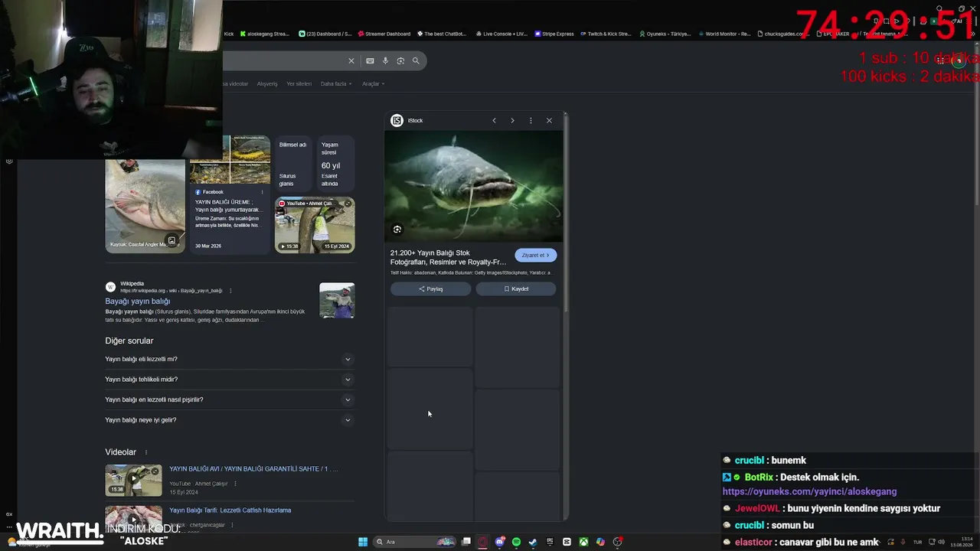Open Spotify from the taskbar
980x551 pixels.
516,542
